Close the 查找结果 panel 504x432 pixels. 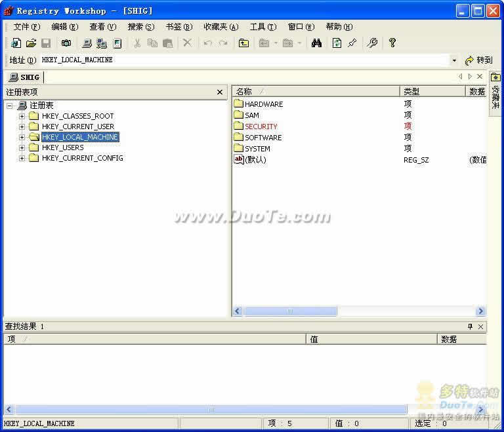pos(480,326)
